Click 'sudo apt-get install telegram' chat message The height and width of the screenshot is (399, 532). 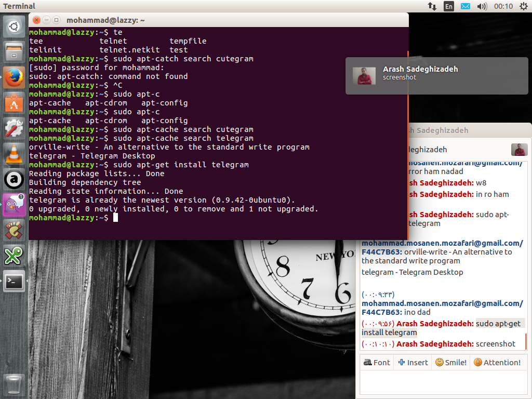tap(443, 328)
